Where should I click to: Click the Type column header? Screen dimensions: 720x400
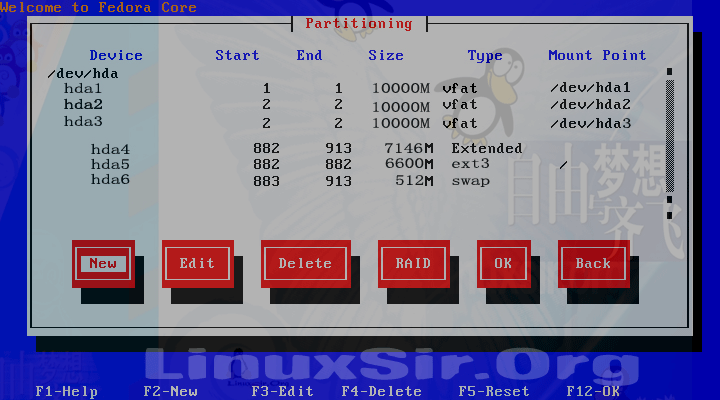(x=485, y=56)
